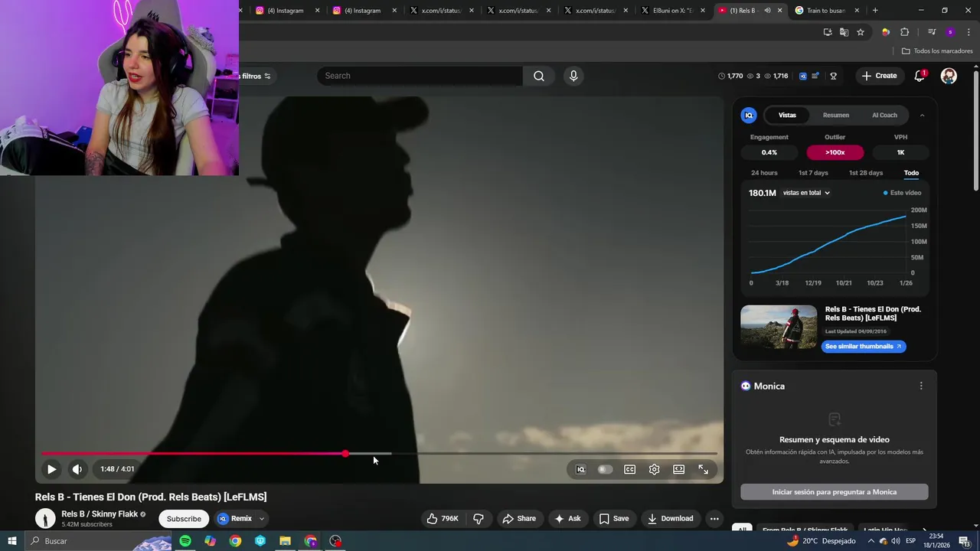Download the video
980x551 pixels.
pyautogui.click(x=670, y=519)
